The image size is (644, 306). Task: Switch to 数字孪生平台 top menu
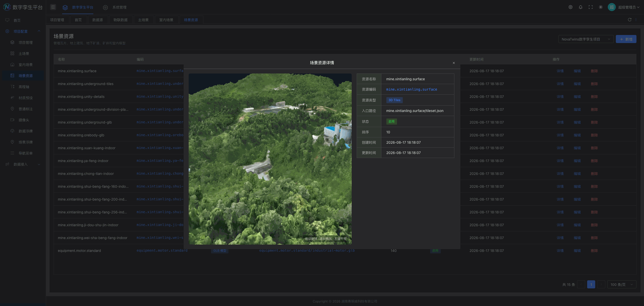[x=78, y=7]
